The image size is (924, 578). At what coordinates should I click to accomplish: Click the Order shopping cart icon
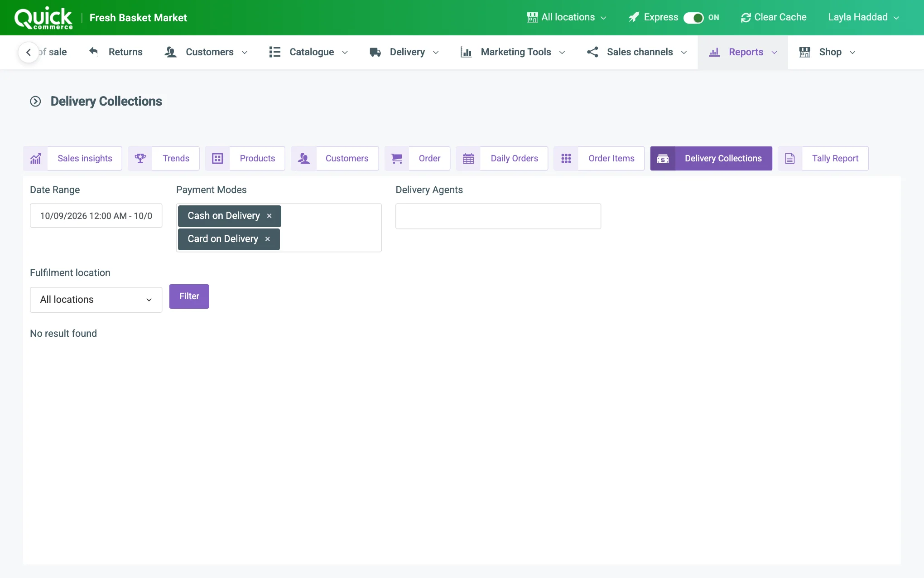(x=397, y=158)
